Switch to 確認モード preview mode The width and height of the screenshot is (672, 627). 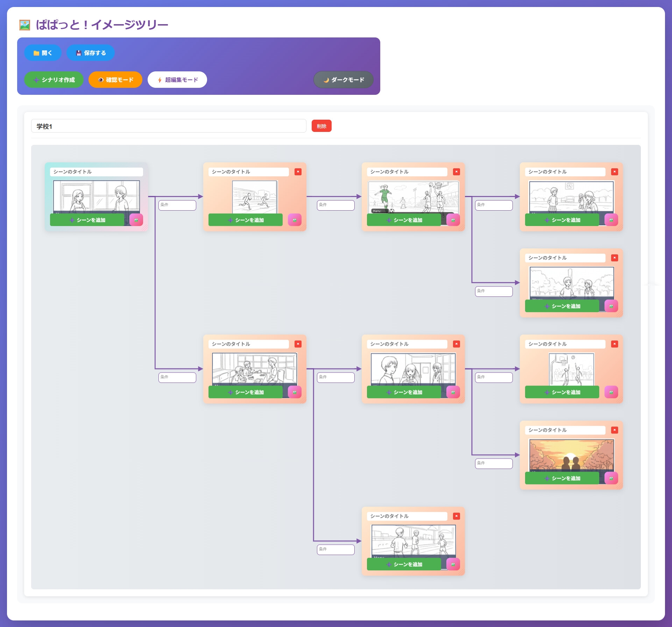tap(115, 80)
